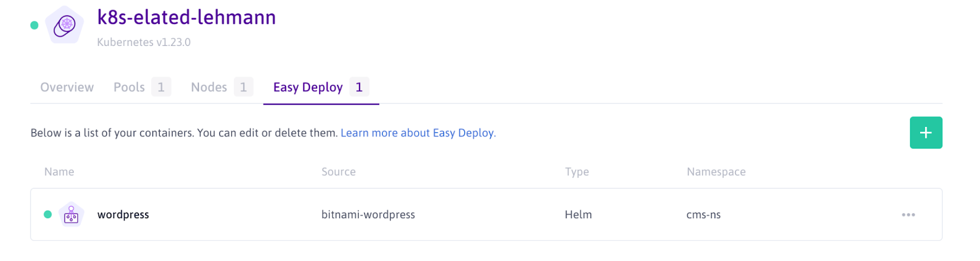Click the Namespace column header
The height and width of the screenshot is (261, 980).
pos(715,172)
